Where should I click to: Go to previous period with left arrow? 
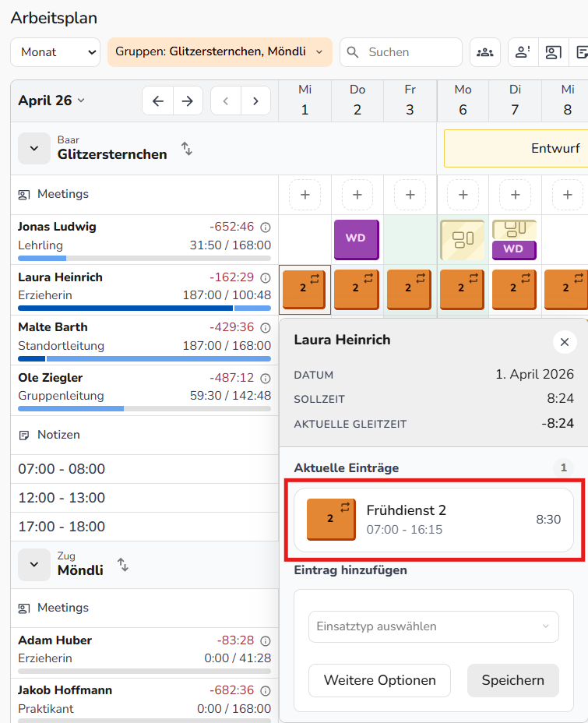click(158, 101)
